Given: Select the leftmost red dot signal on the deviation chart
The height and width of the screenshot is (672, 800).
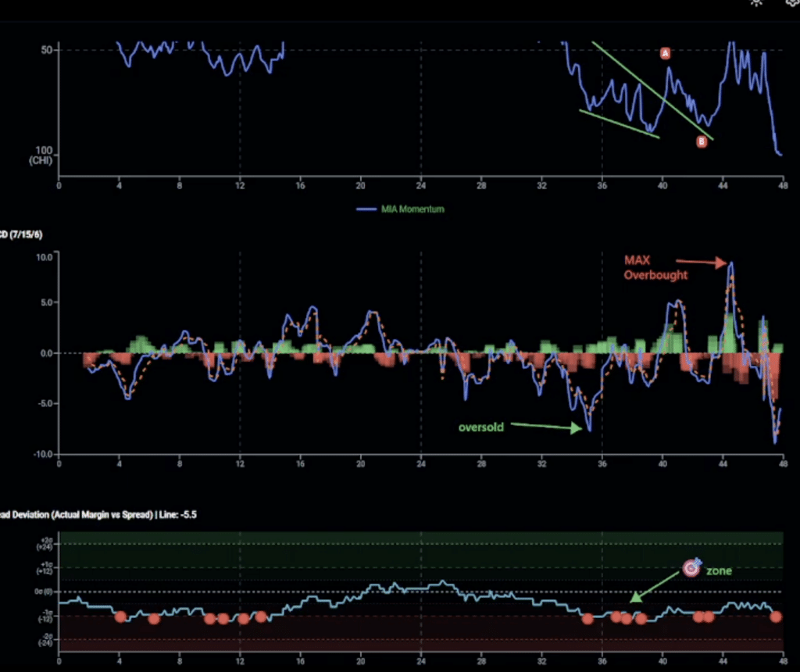Looking at the screenshot, I should coord(120,617).
